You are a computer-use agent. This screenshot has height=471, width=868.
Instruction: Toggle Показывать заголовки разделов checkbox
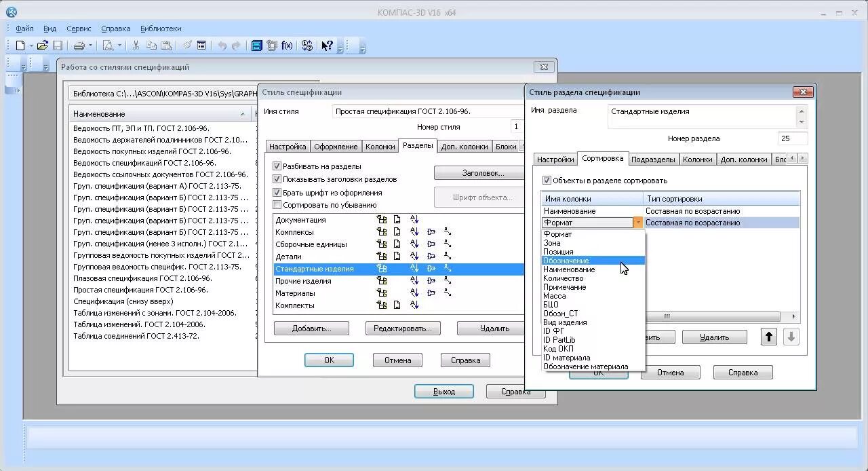tap(277, 179)
